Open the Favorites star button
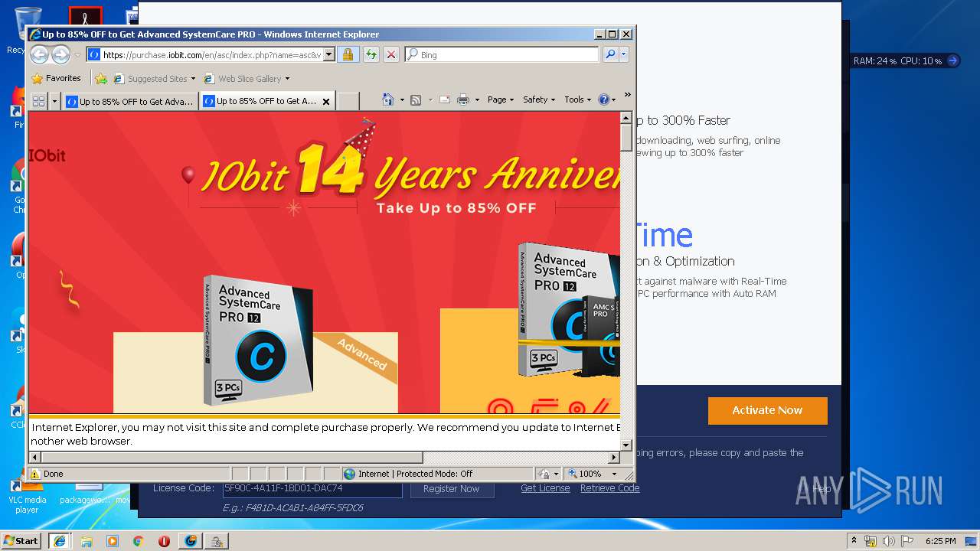 click(56, 78)
